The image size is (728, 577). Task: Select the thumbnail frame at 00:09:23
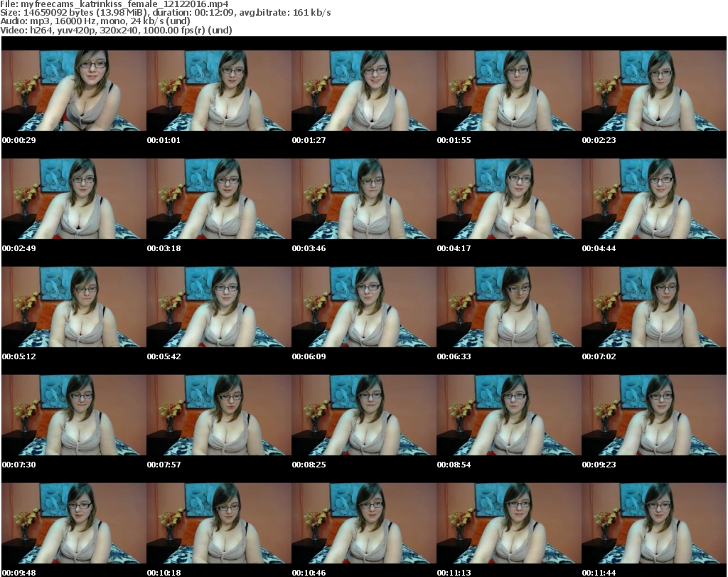(654, 415)
